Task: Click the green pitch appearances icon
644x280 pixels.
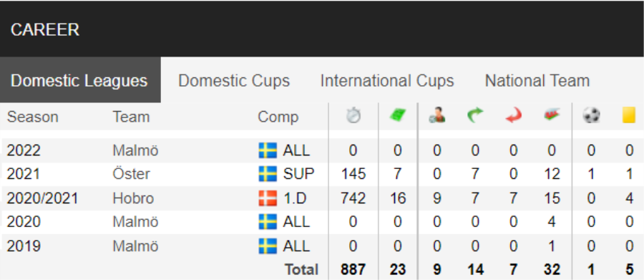Action: pos(398,116)
